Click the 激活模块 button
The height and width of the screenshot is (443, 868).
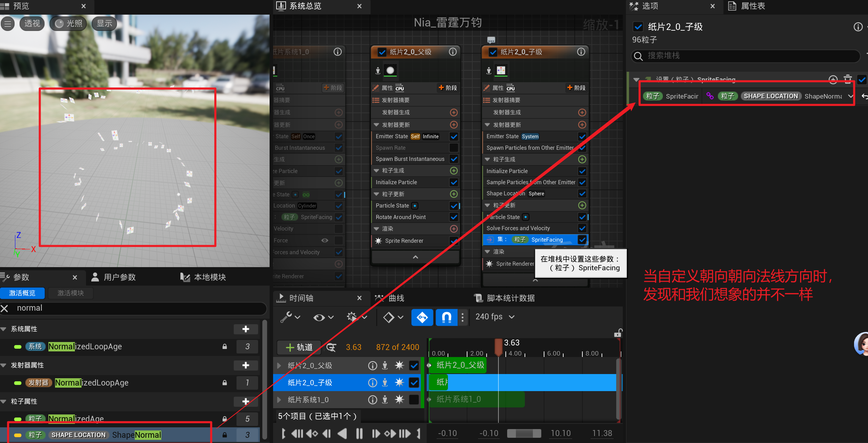[x=70, y=293]
